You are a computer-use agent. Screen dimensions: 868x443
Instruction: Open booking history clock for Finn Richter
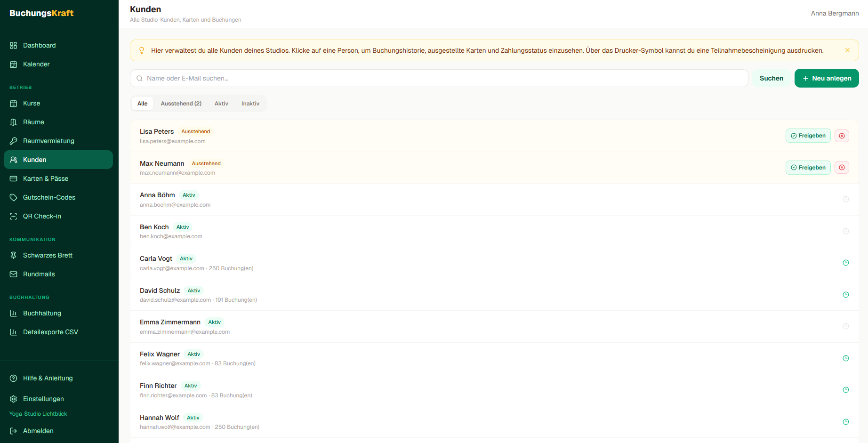pos(845,390)
